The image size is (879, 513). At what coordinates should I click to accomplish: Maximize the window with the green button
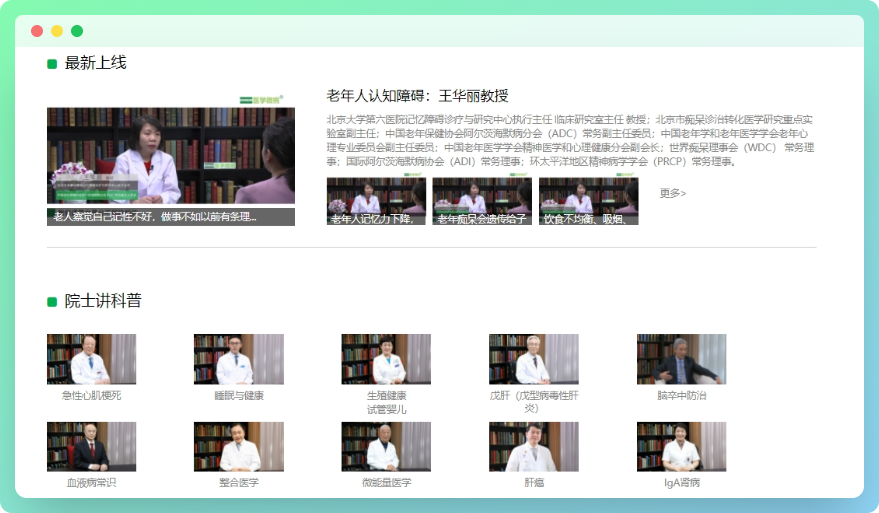[x=77, y=31]
